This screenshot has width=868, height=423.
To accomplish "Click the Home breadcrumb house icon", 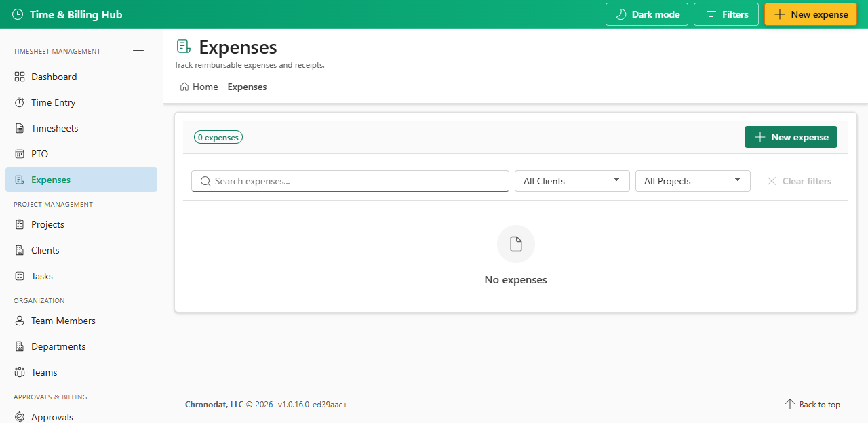I will [184, 87].
